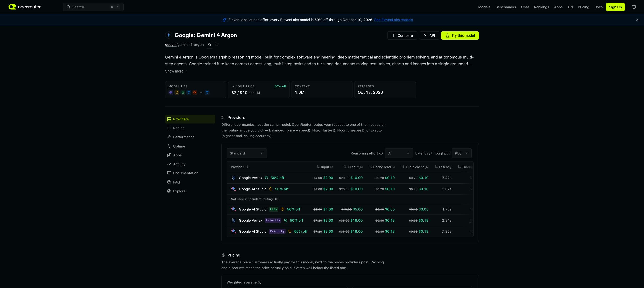Go to Pricing in the sidebar
644x288 pixels.
click(190, 128)
